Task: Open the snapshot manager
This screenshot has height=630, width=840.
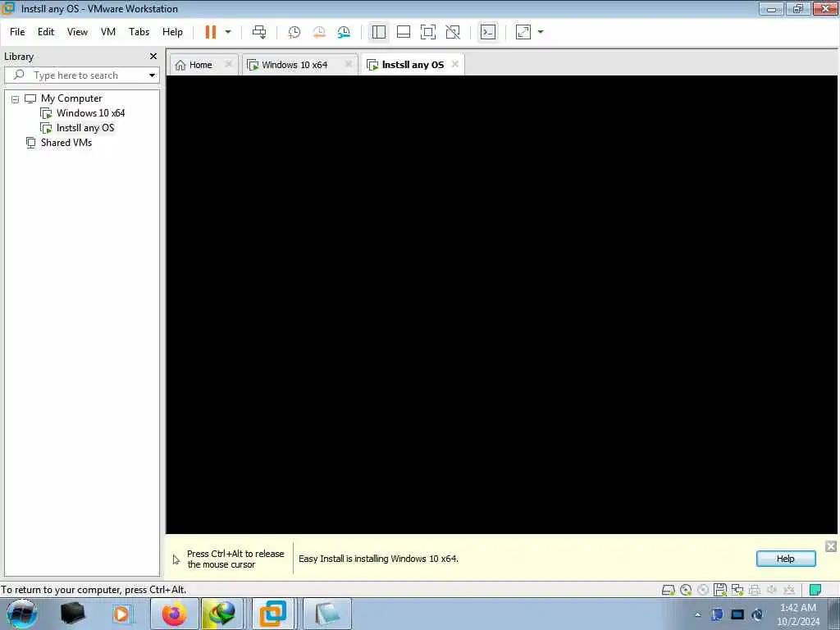Action: (x=344, y=32)
